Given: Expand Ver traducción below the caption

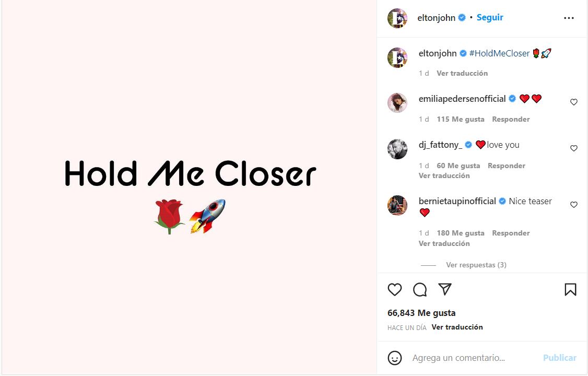Looking at the screenshot, I should click(x=462, y=73).
